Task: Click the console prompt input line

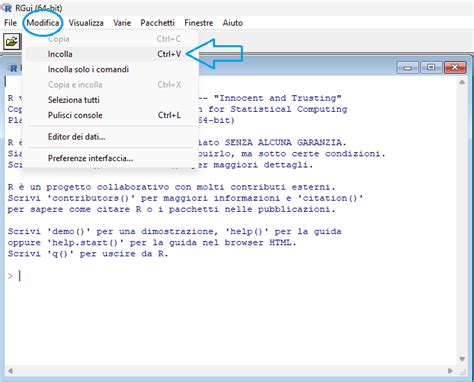Action: (230, 276)
